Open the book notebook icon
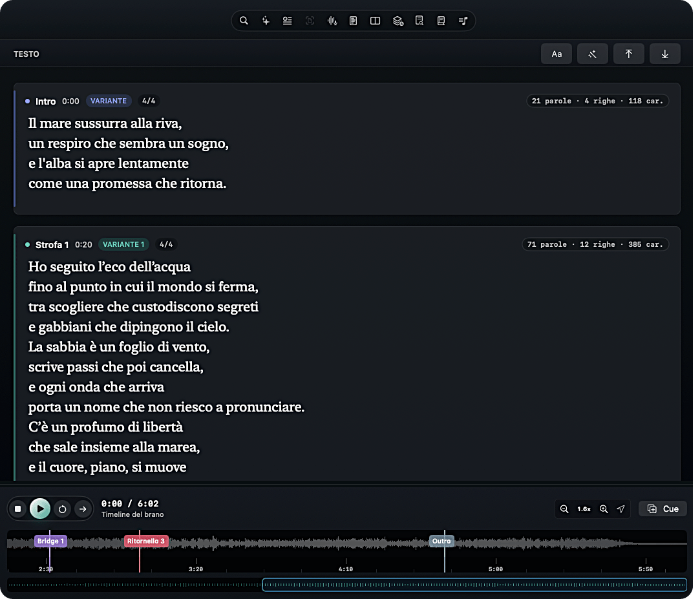The width and height of the screenshot is (700, 599). [441, 21]
